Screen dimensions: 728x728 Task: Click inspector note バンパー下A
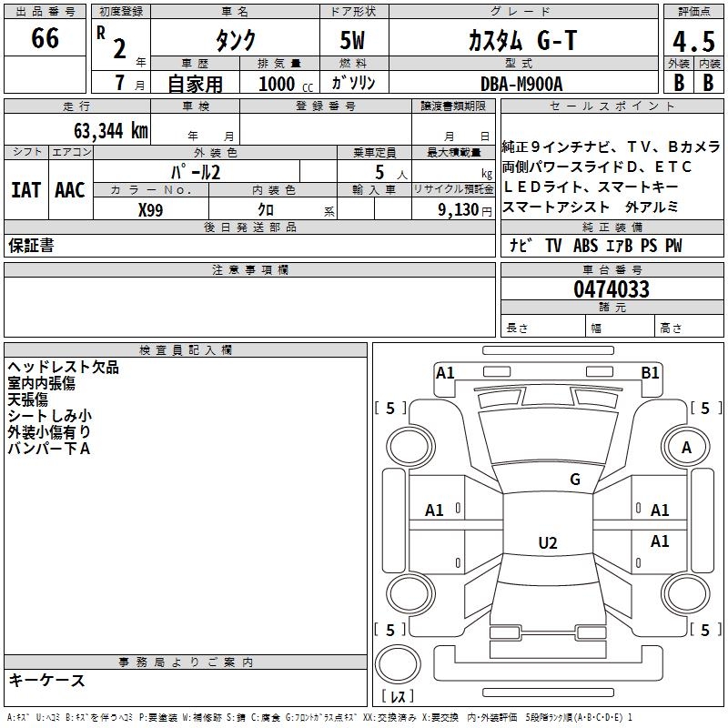click(48, 448)
